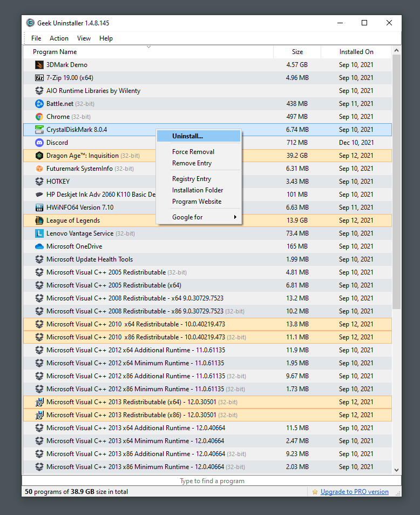Click the Microsoft OneDrive cloud icon
Image resolution: width=420 pixels, height=515 pixels.
pos(39,246)
